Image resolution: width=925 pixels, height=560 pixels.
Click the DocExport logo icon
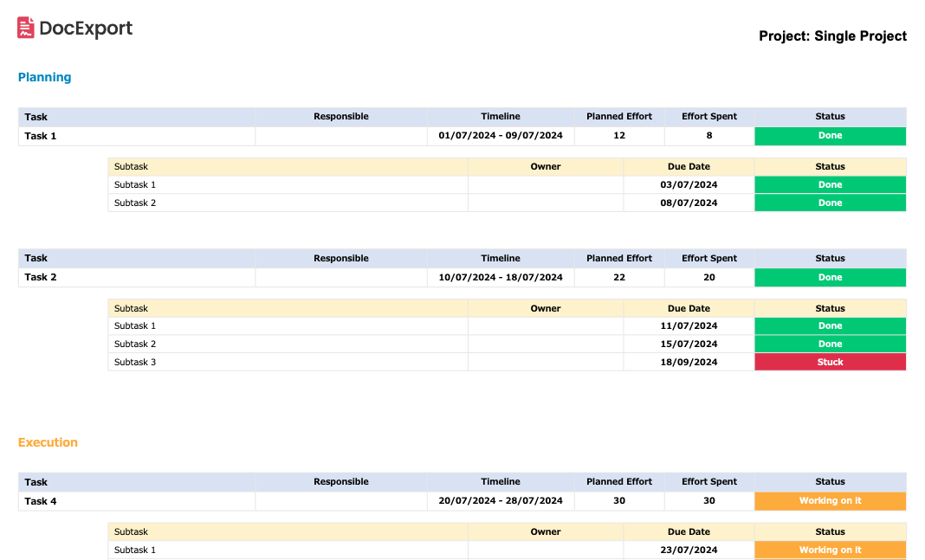(x=25, y=28)
